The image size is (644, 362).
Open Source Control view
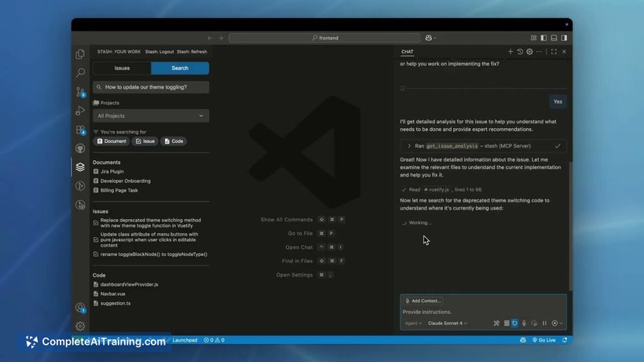tap(80, 92)
